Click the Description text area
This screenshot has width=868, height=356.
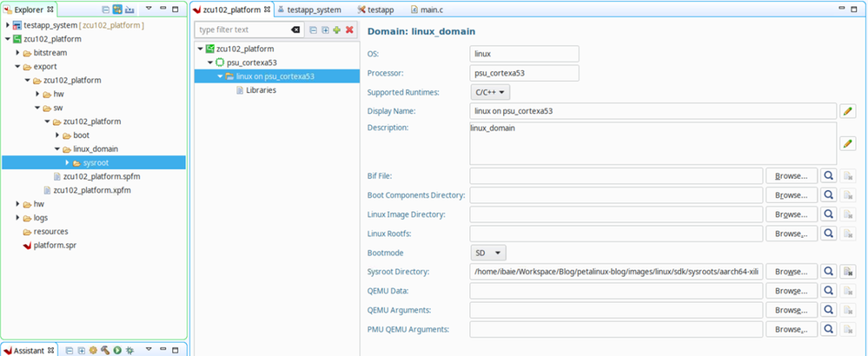(x=652, y=143)
